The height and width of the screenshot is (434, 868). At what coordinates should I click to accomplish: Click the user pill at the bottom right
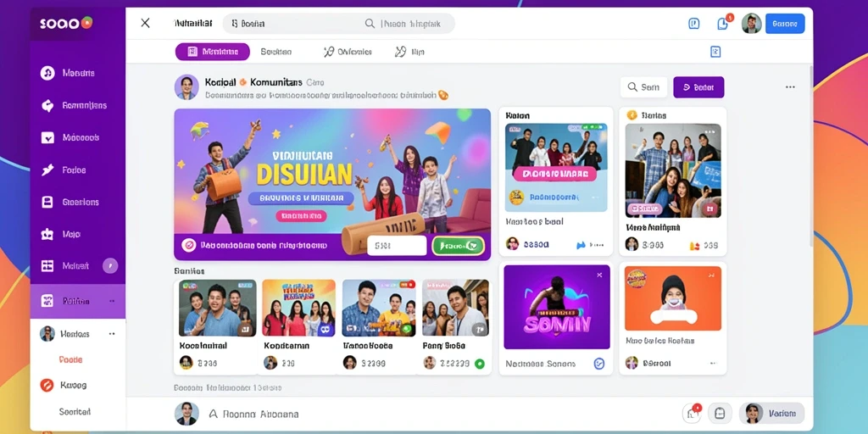771,413
